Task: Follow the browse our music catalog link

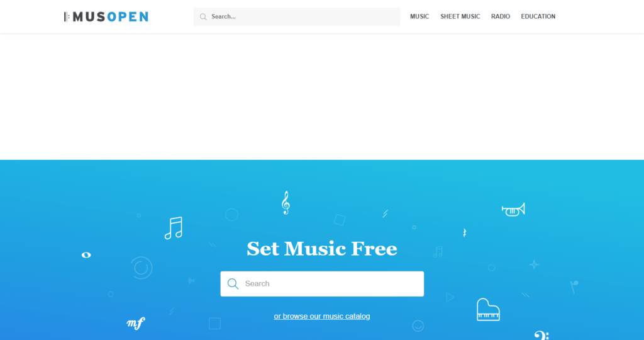Action: [x=322, y=316]
